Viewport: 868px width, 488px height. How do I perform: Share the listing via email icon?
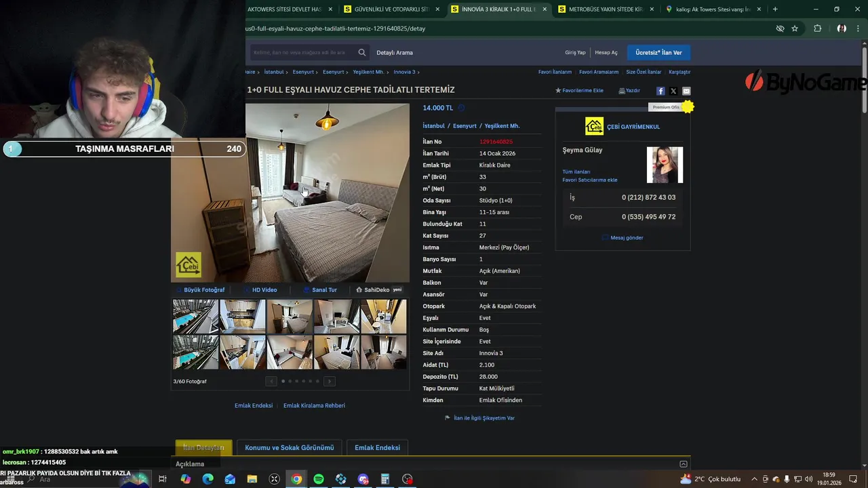[x=686, y=91]
